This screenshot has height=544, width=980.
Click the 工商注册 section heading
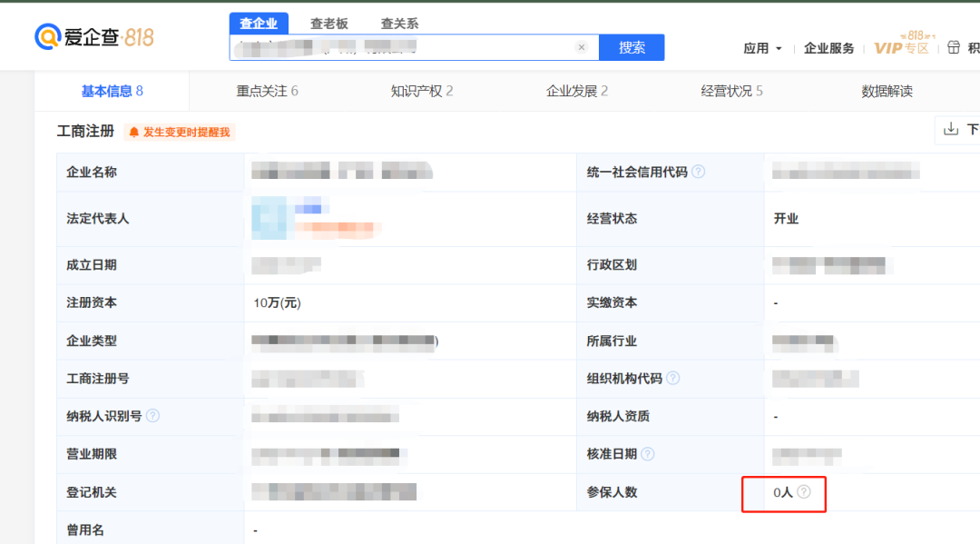[85, 132]
